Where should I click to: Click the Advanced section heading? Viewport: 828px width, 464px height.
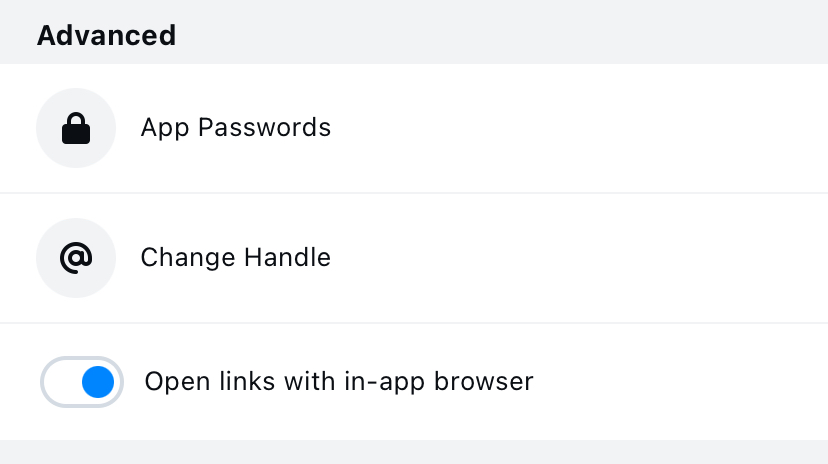click(106, 36)
